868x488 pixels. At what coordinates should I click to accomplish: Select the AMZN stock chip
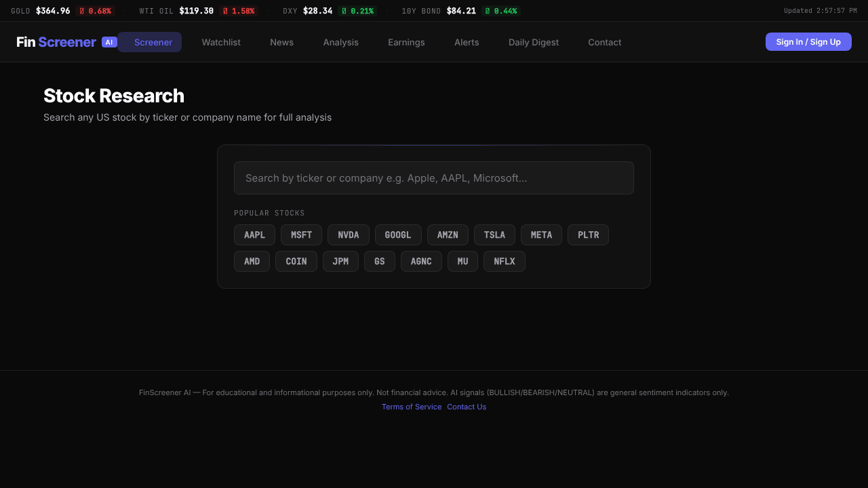click(448, 235)
